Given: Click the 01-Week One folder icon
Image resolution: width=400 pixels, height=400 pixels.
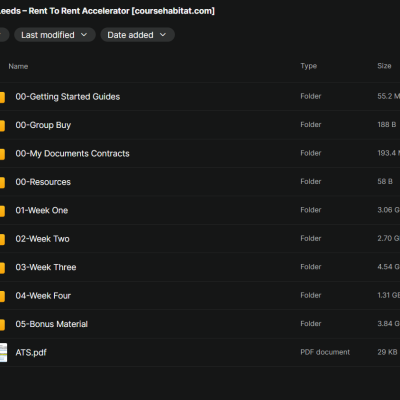Looking at the screenshot, I should pos(2,211).
